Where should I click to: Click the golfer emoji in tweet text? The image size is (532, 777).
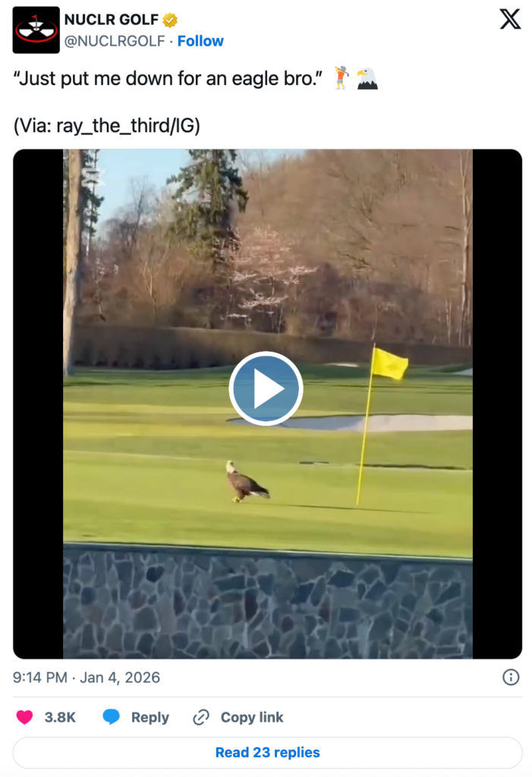pos(341,78)
